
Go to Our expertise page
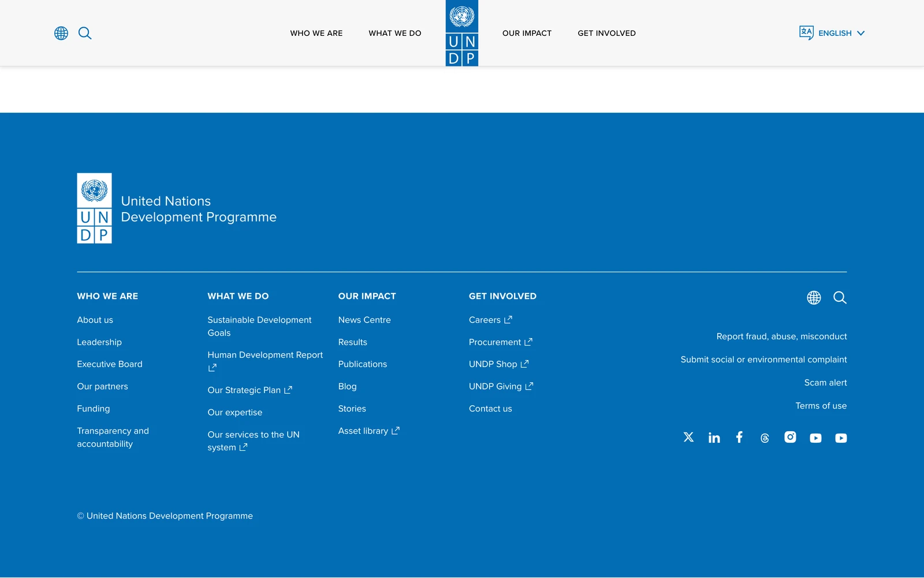point(234,412)
